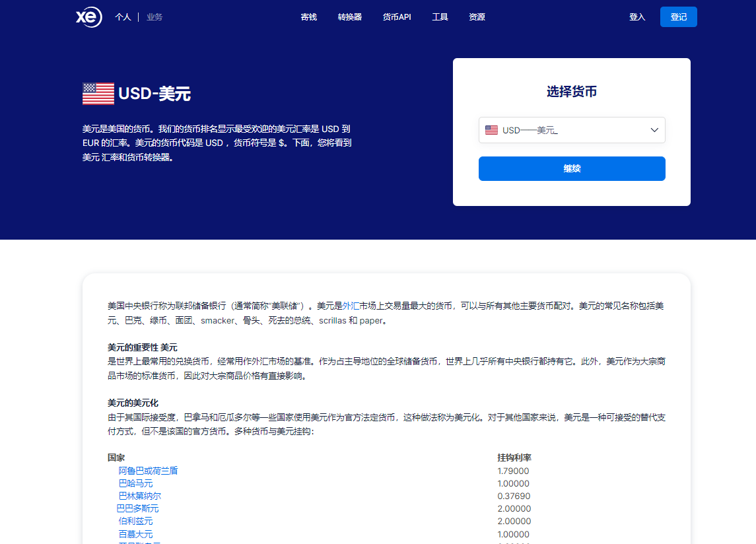Open the USD——美元 currency selection box
Viewport: 756px width, 544px height.
coord(571,130)
